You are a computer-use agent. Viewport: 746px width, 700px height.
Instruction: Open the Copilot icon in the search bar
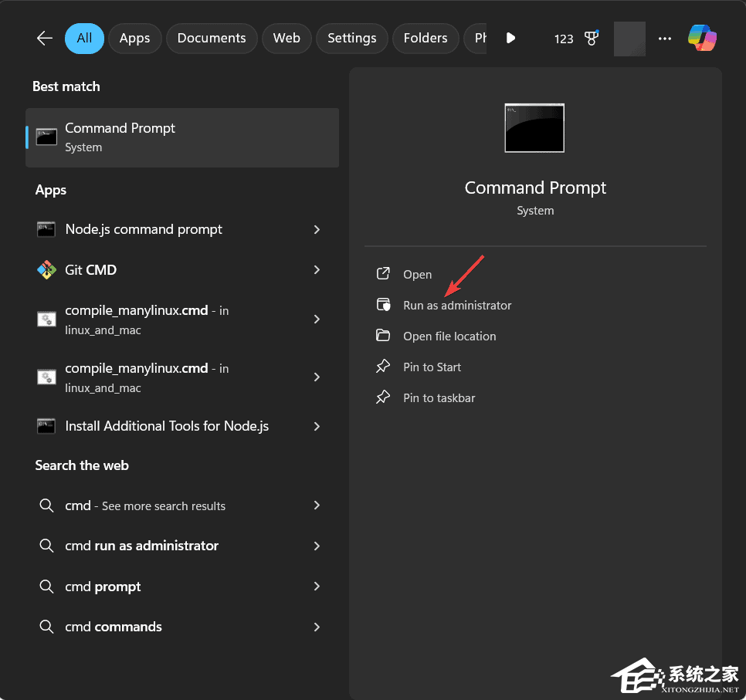702,37
